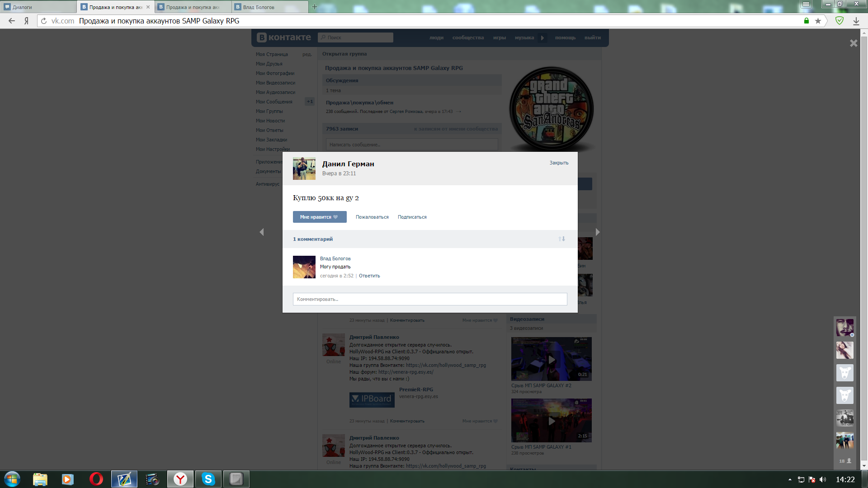Click the browser back arrow
This screenshot has height=488, width=868.
click(x=12, y=21)
